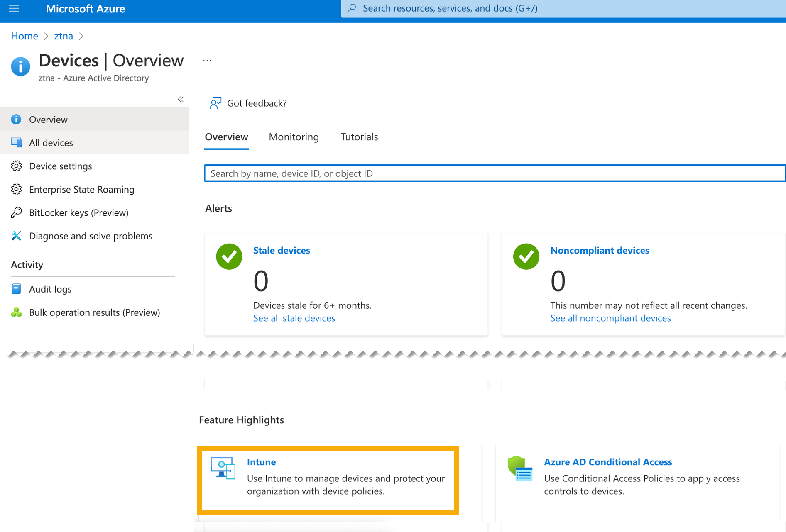Click the Diagnose and solve problems wrench icon
This screenshot has width=786, height=532.
point(16,236)
